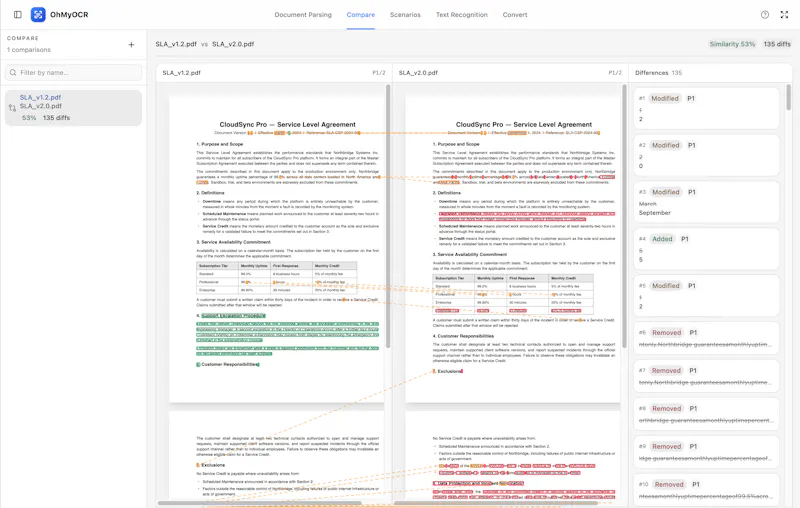Select difference #10 Removed card
Screen dimensions: 800x508
click(x=707, y=490)
